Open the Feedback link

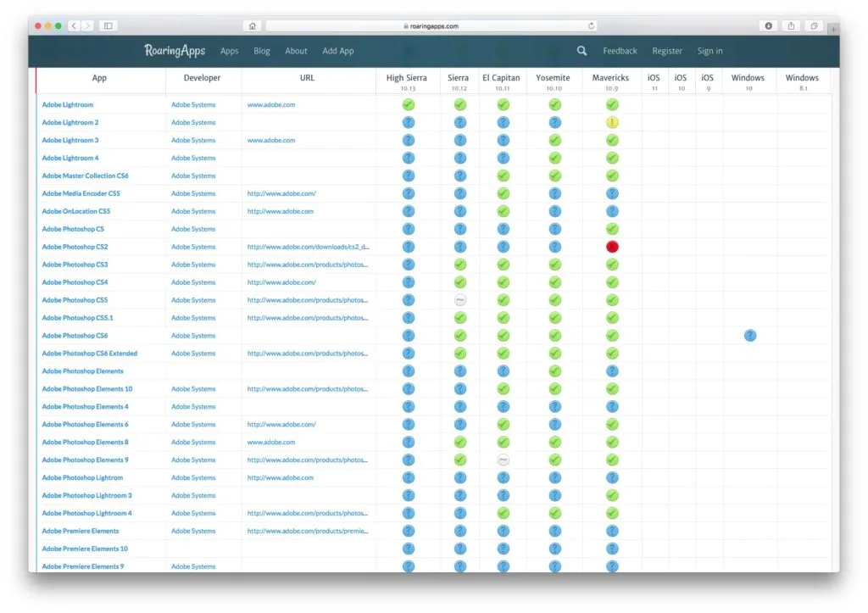click(620, 51)
